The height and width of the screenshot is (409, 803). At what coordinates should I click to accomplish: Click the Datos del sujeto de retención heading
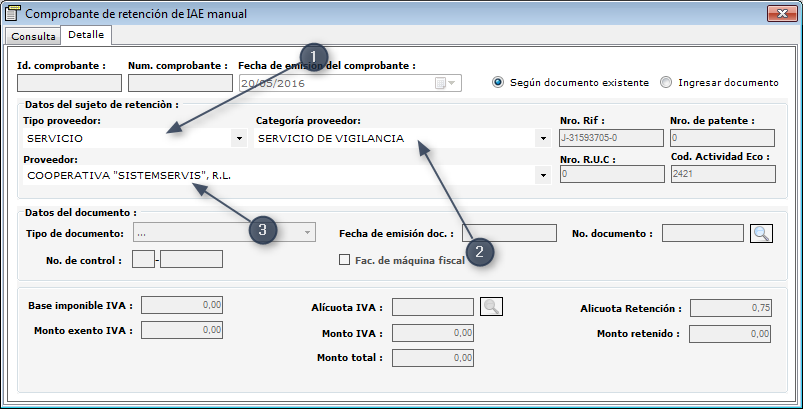coord(102,104)
